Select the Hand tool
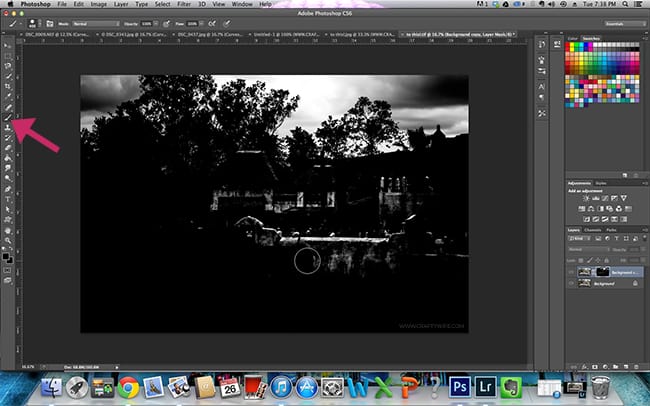The height and width of the screenshot is (406, 650). pyautogui.click(x=7, y=231)
